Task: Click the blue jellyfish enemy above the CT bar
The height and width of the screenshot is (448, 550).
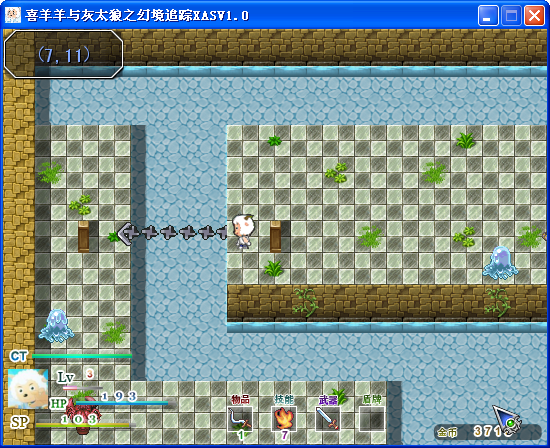Action: [56, 325]
